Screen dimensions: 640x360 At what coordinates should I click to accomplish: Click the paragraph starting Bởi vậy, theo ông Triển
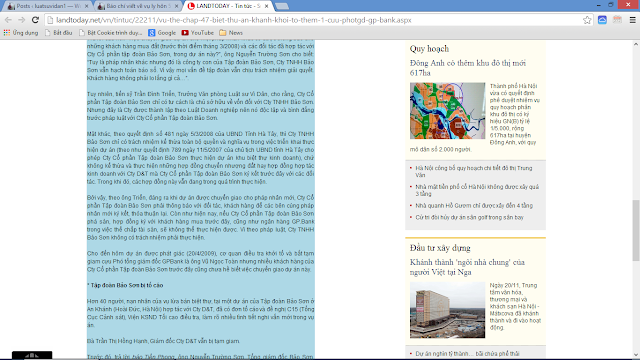tap(200, 218)
